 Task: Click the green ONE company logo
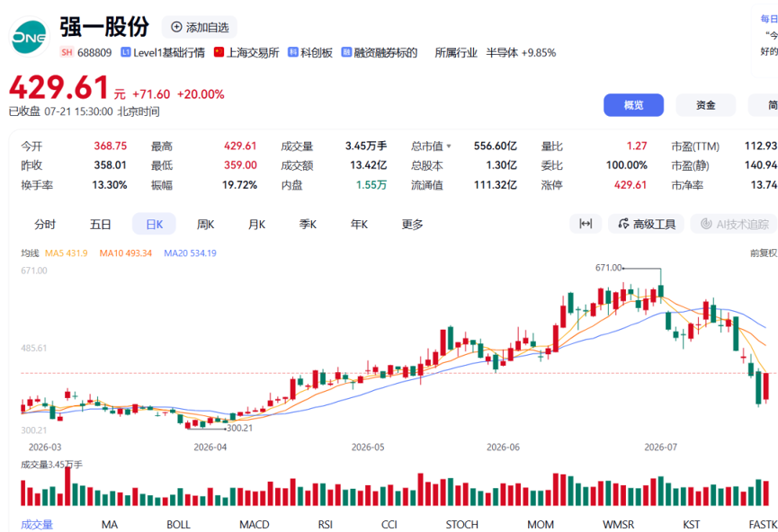(x=29, y=37)
